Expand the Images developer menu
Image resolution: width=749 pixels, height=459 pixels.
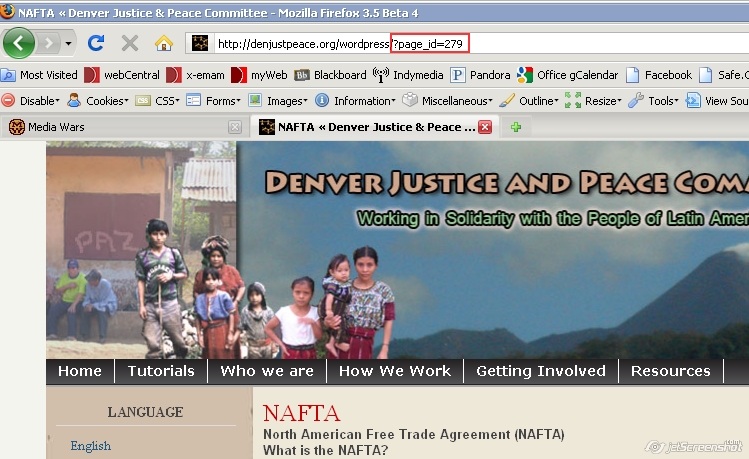pyautogui.click(x=278, y=101)
